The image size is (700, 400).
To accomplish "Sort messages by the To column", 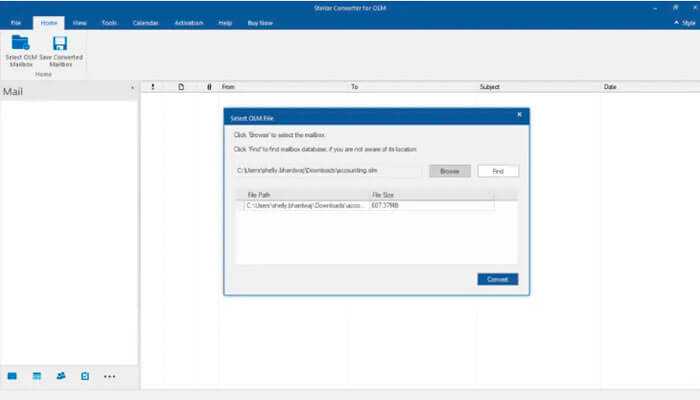I will point(354,87).
